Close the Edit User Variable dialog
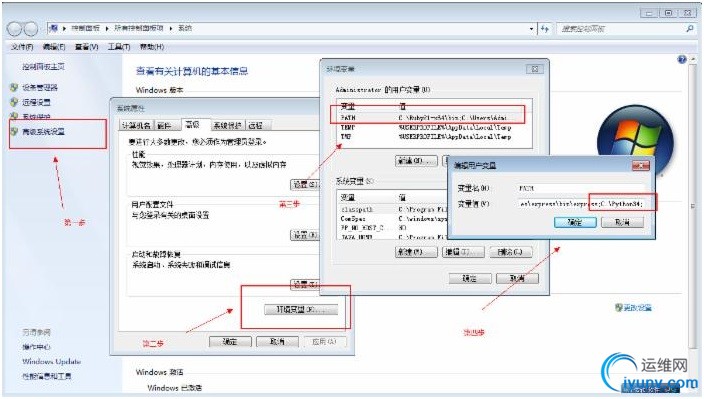Screen dimensions: 704x399 click(x=641, y=166)
